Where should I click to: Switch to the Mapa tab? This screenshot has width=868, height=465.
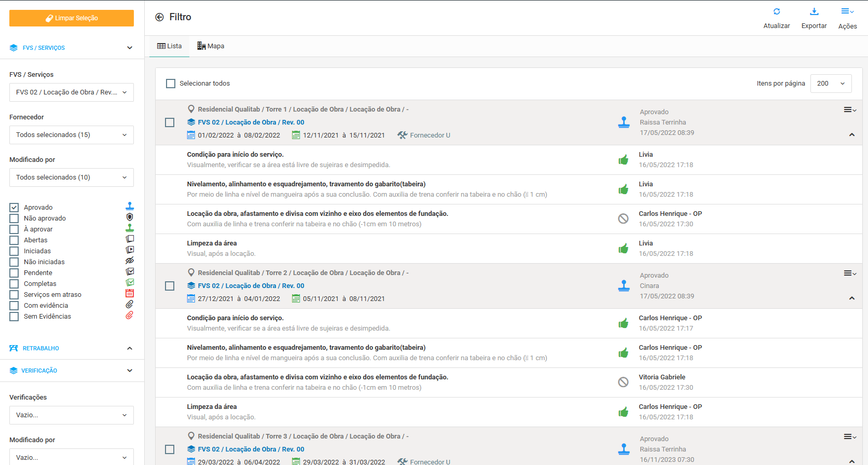(211, 46)
